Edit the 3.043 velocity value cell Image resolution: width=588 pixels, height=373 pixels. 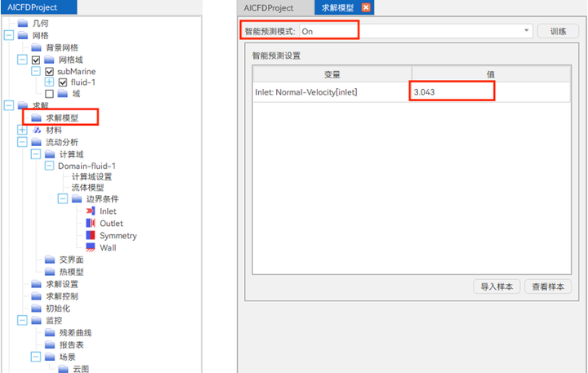(x=491, y=92)
